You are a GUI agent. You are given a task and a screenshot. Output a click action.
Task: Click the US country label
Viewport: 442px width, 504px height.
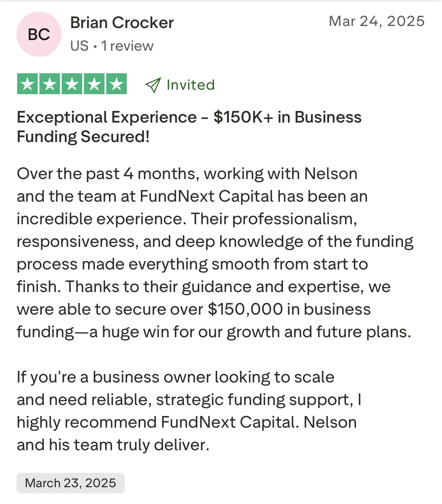coord(79,46)
